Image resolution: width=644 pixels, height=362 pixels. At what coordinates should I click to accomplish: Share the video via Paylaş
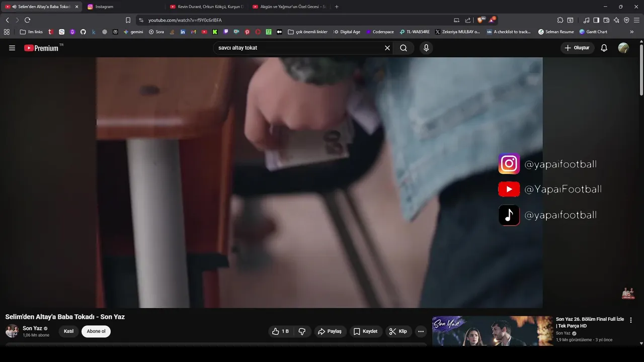pos(330,331)
